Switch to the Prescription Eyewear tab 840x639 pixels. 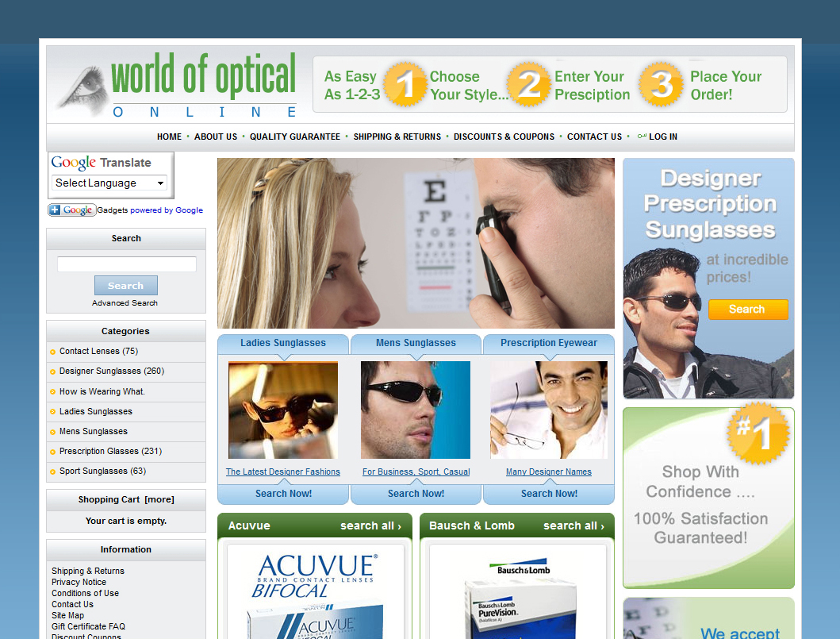coord(549,343)
